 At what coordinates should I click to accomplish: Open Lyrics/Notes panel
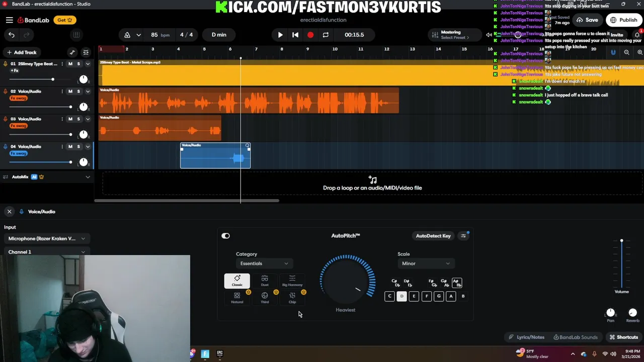526,337
